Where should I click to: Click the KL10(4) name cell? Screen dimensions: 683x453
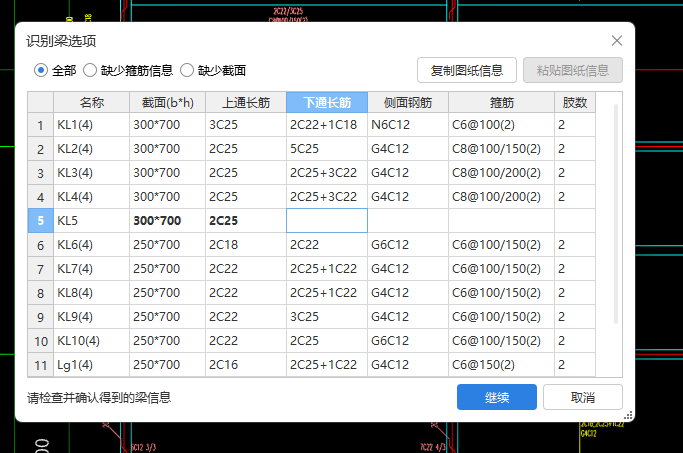tap(91, 341)
